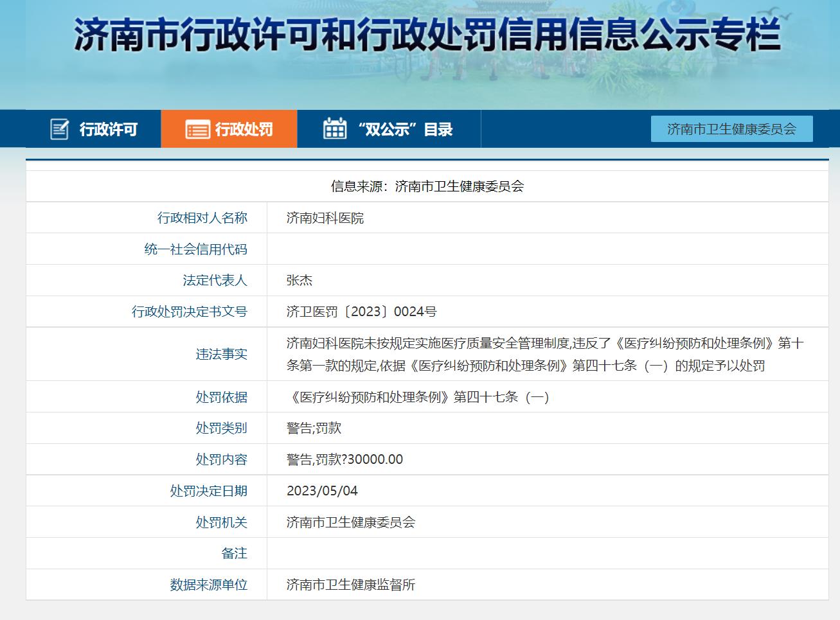Click the fine amount 警告,罚款?30000.00

[343, 459]
